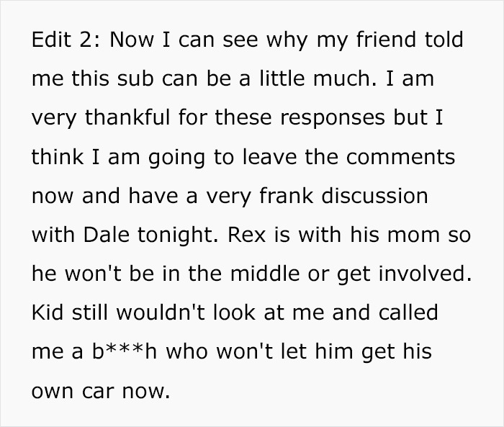This screenshot has width=504, height=427.
Task: Click the word 'little'
Action: pyautogui.click(x=282, y=78)
